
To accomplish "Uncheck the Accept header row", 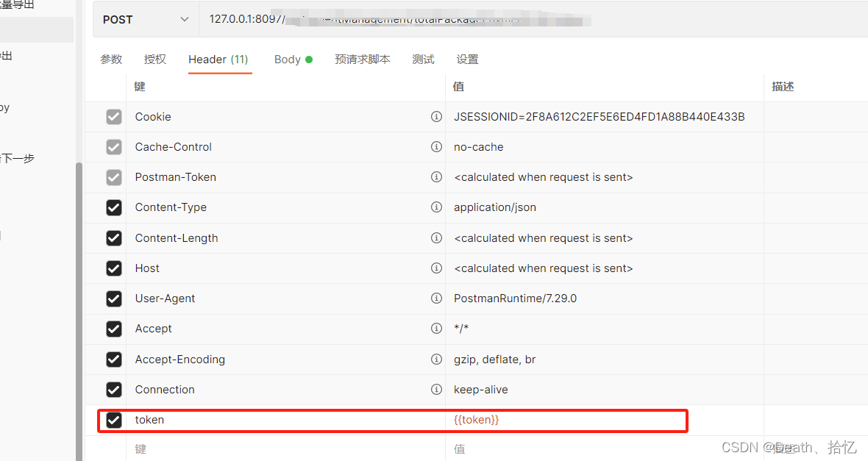I will pos(114,329).
